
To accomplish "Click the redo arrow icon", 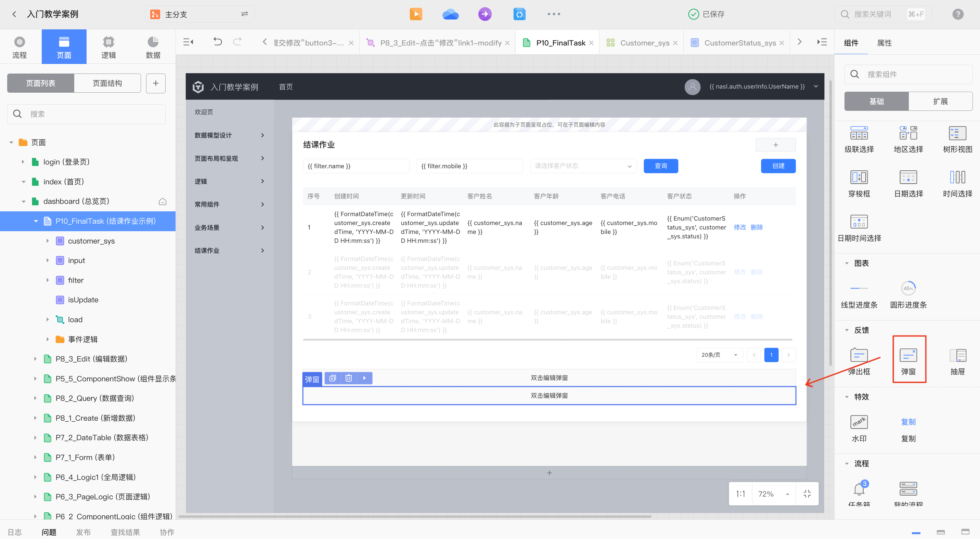I will tap(237, 42).
